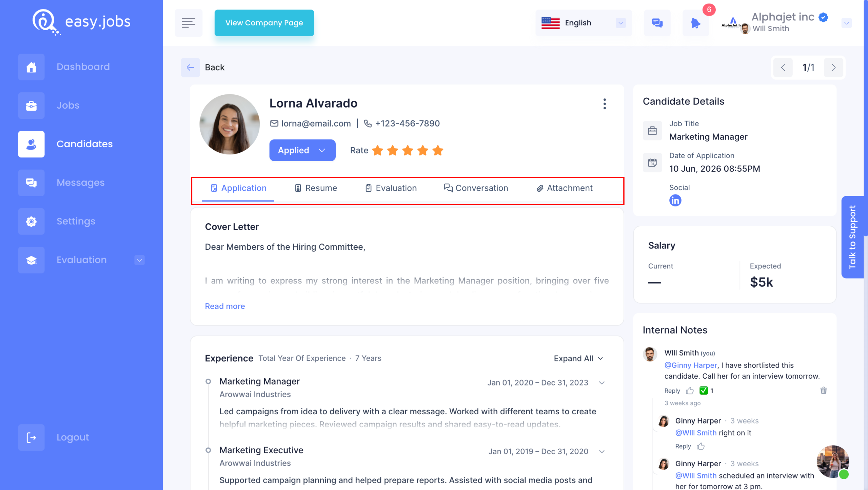Click Will Smith's user avatar in header

[745, 29]
